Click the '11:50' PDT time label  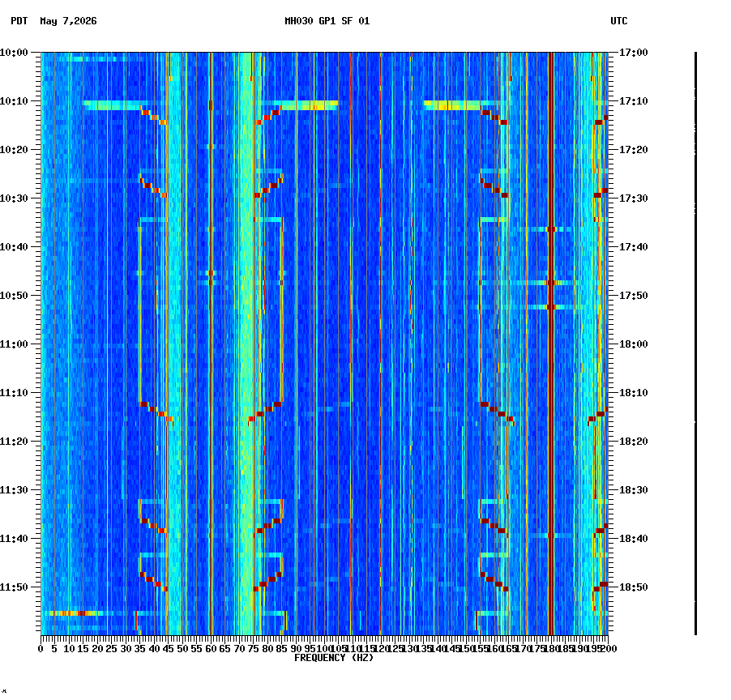pyautogui.click(x=14, y=587)
